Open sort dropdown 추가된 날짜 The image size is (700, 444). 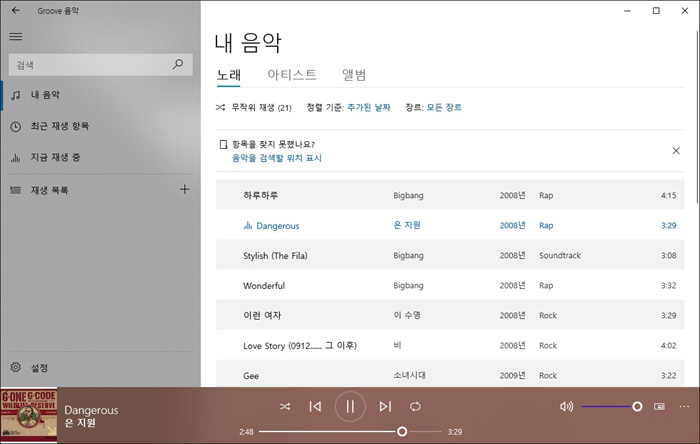coord(369,108)
